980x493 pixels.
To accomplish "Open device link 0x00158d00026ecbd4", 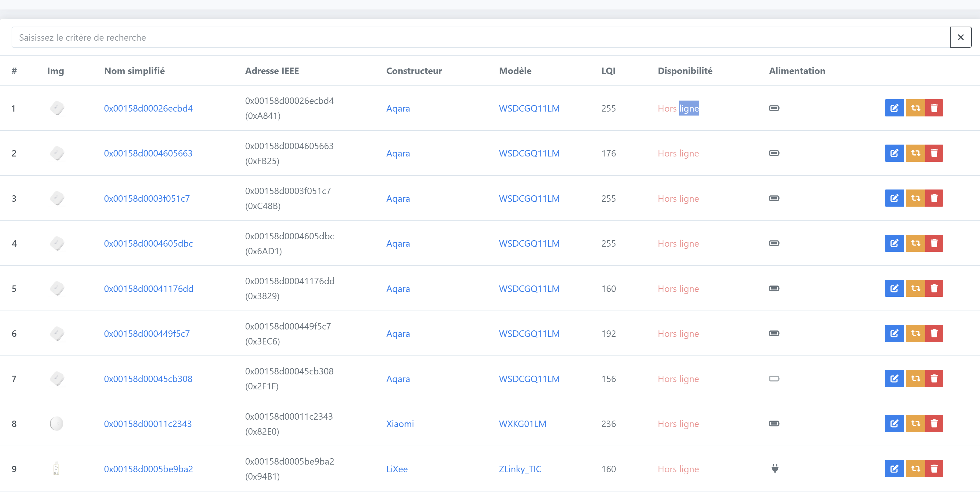I will click(148, 109).
